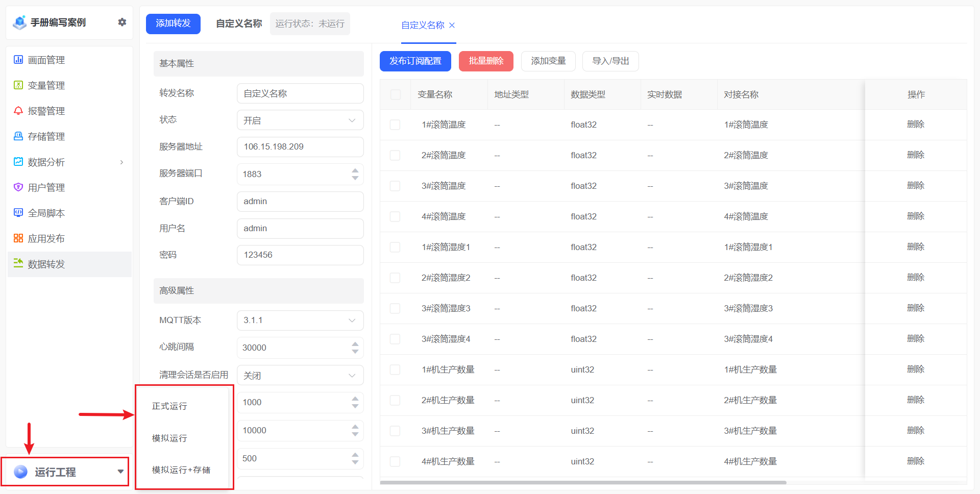The width and height of the screenshot is (980, 494).
Task: Increase 服务器端口 using the stepper arrow
Action: [x=355, y=170]
